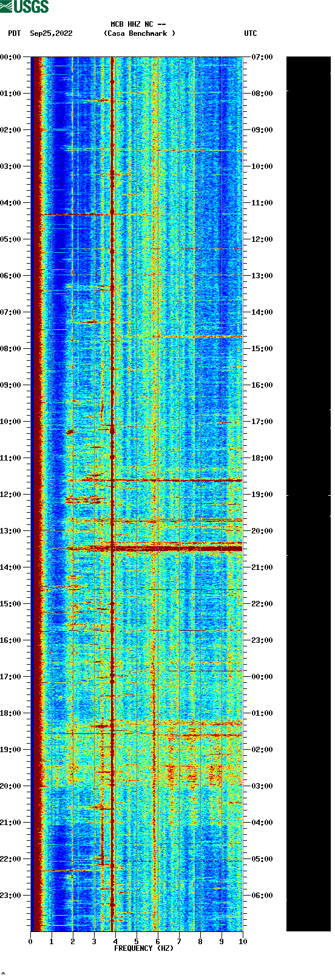Image resolution: width=335 pixels, height=980 pixels.
Task: Click the UTC timezone label
Action: (x=251, y=33)
